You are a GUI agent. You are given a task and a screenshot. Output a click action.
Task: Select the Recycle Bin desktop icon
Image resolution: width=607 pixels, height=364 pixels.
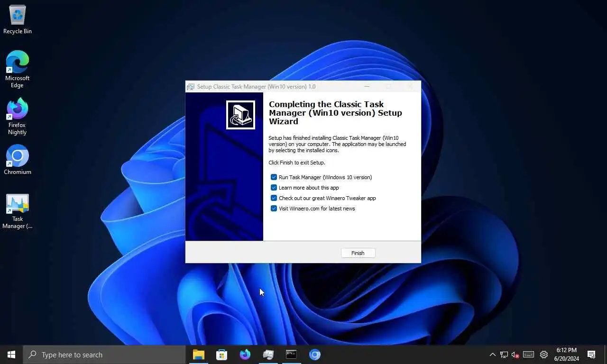pyautogui.click(x=18, y=20)
